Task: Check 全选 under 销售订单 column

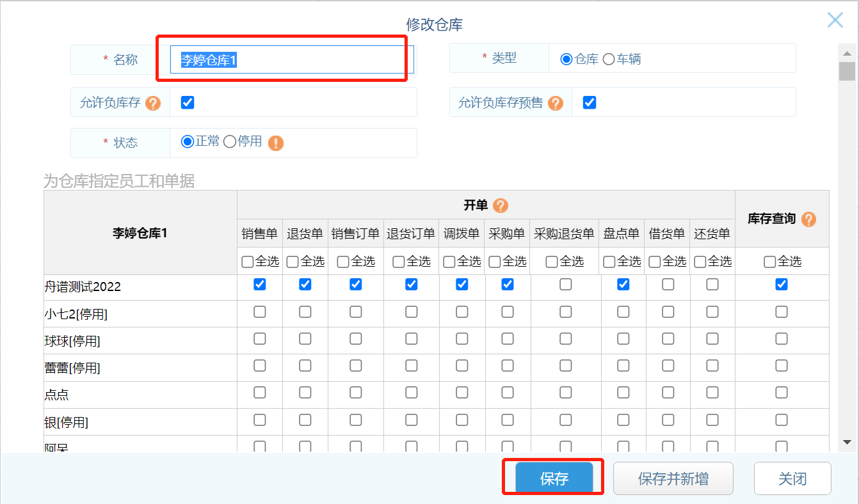Action: [x=343, y=262]
